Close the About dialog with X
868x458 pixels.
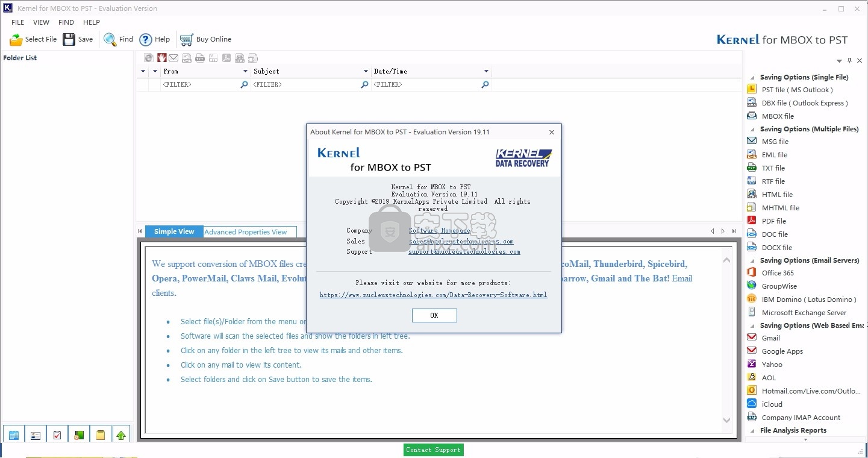(x=552, y=132)
